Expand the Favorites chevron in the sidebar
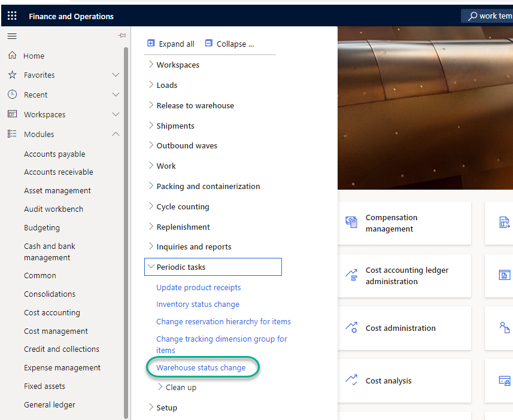 [116, 75]
